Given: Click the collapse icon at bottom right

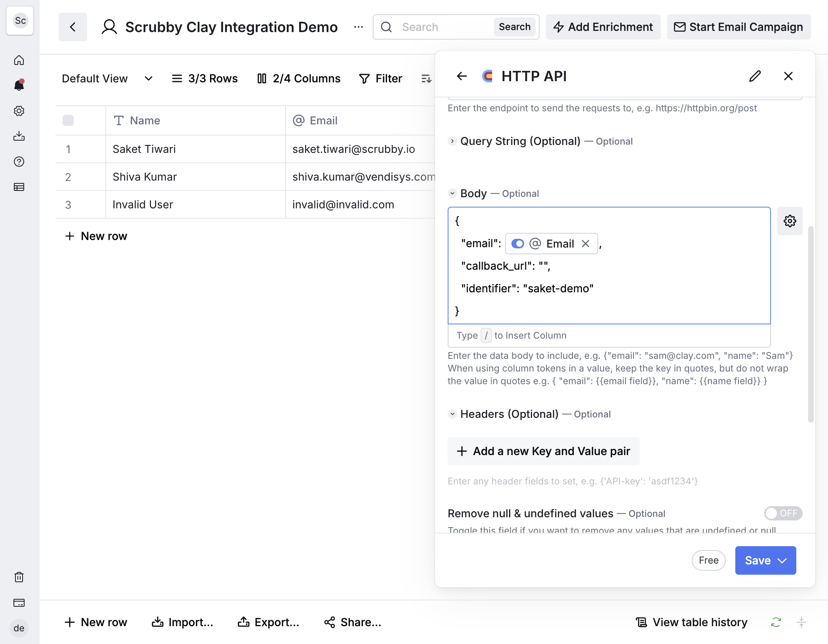Looking at the screenshot, I should [801, 622].
